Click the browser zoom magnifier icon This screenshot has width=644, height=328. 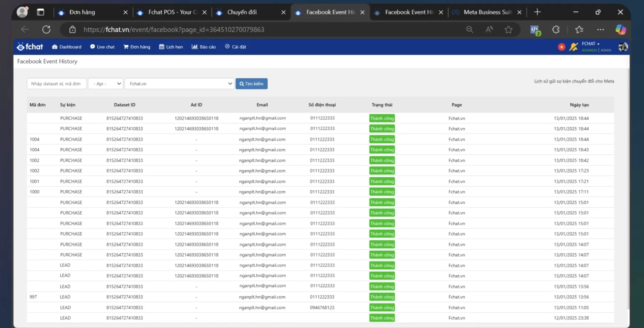470,30
